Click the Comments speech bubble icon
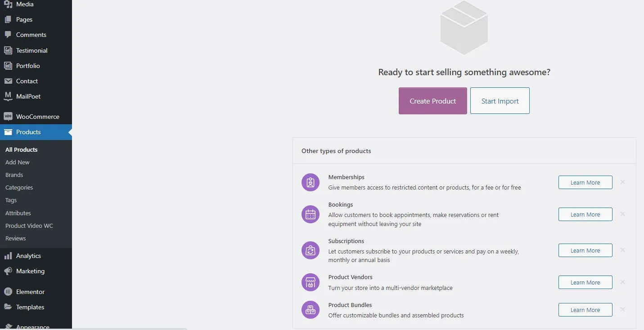The width and height of the screenshot is (644, 330). pos(8,35)
